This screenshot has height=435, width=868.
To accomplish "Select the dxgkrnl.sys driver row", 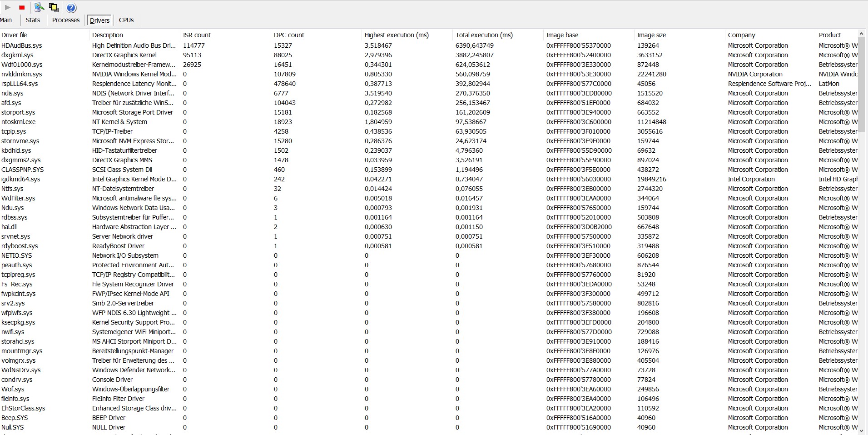I will [429, 55].
